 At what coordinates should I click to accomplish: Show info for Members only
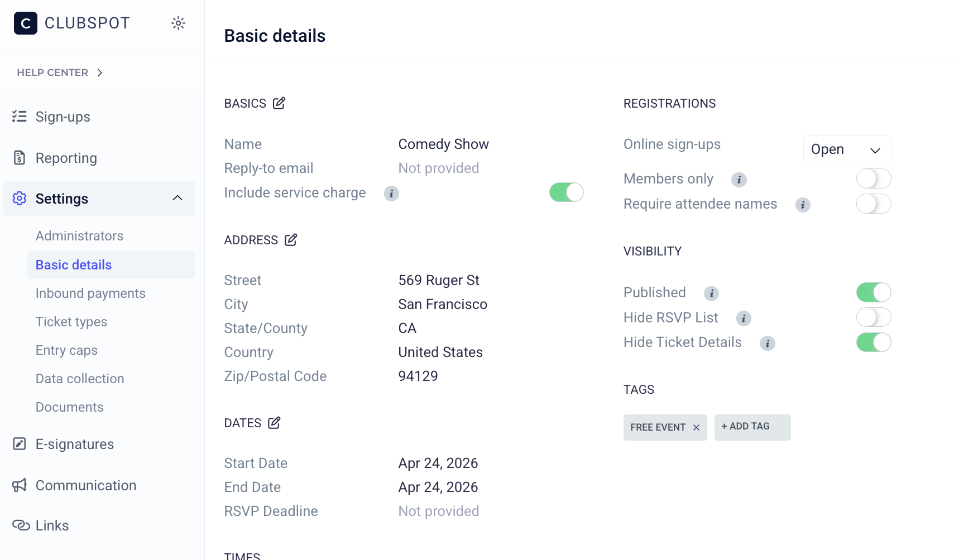739,180
